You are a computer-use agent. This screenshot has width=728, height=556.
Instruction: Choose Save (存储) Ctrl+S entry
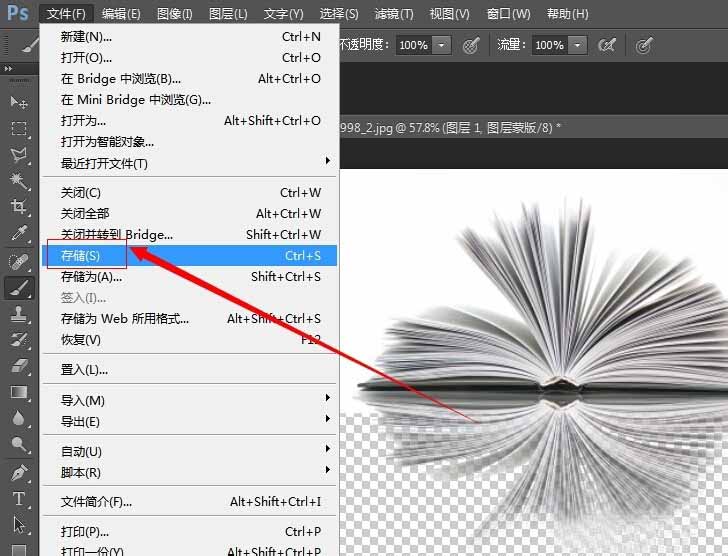pyautogui.click(x=189, y=256)
